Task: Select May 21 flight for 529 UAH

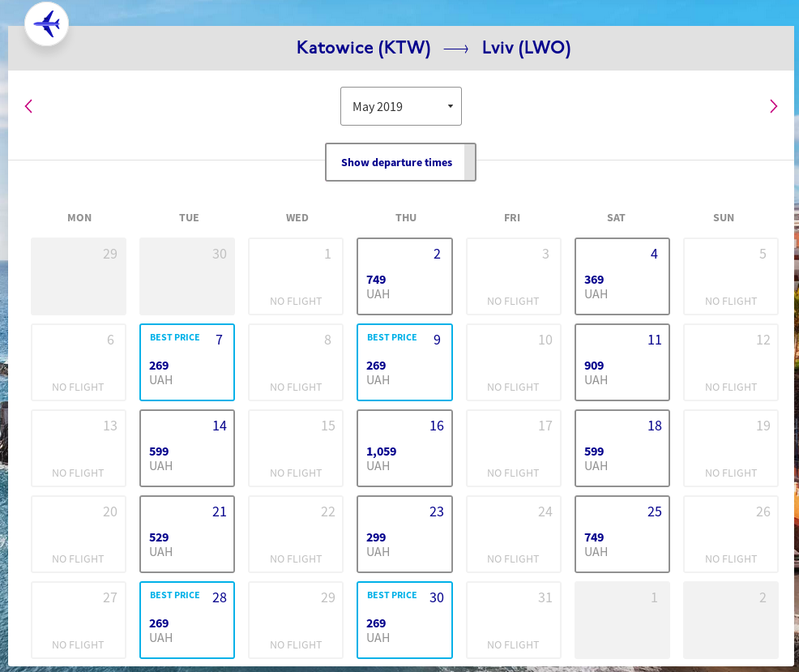Action: pyautogui.click(x=187, y=534)
